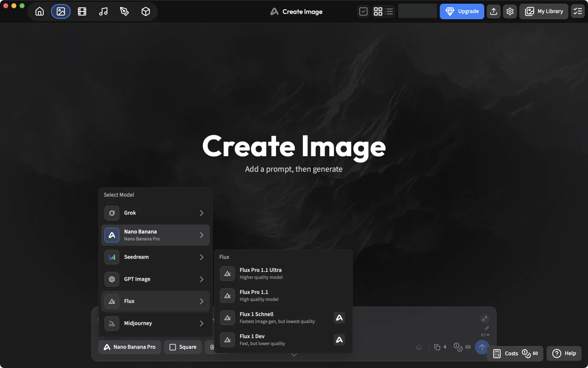Select the Image creation icon in top bar
Screen dimensions: 588x368
61,11
